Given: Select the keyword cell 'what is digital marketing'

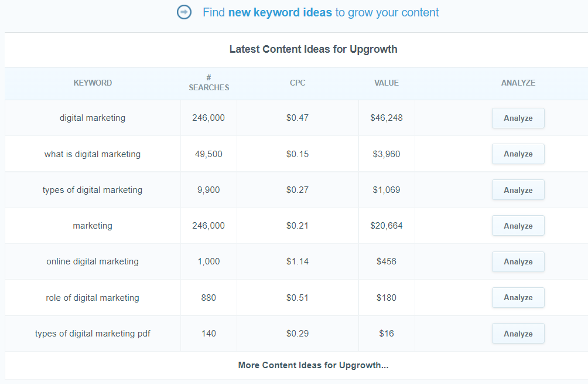Looking at the screenshot, I should tap(93, 154).
